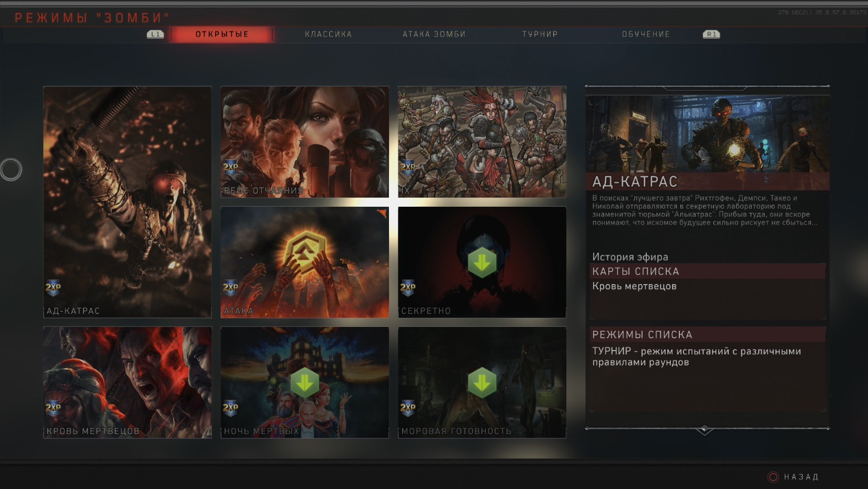This screenshot has height=489, width=868.
Task: Click the 2XP badge on АТАКА tile
Action: coord(231,288)
